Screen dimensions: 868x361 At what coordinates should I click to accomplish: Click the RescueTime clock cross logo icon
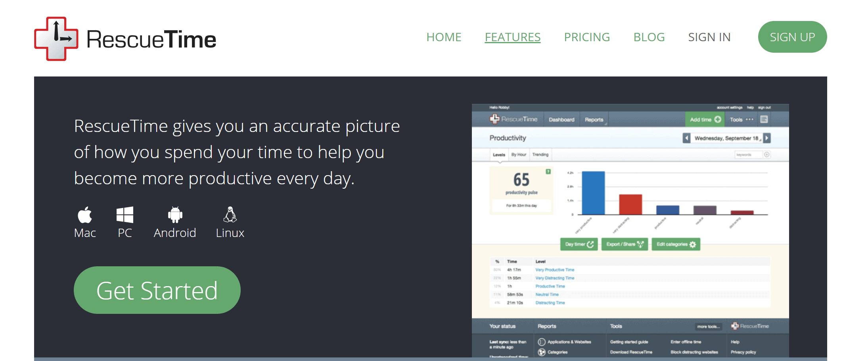(x=56, y=39)
